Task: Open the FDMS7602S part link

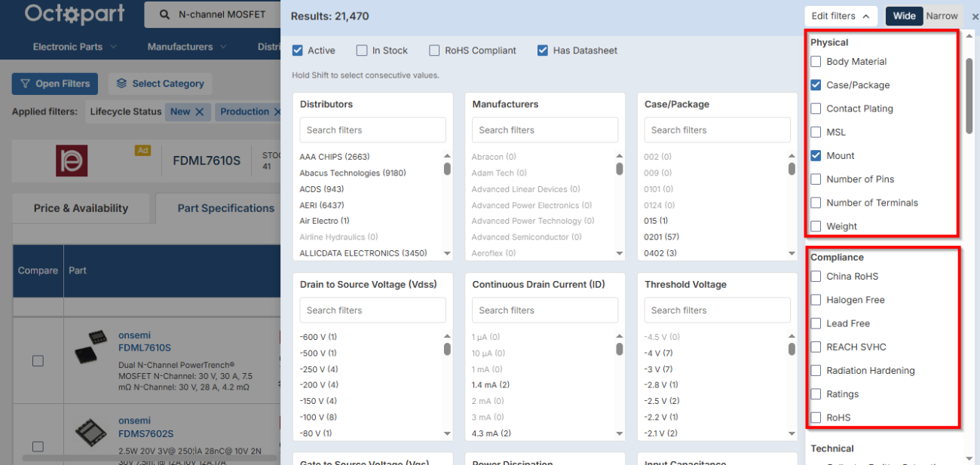Action: coord(145,433)
